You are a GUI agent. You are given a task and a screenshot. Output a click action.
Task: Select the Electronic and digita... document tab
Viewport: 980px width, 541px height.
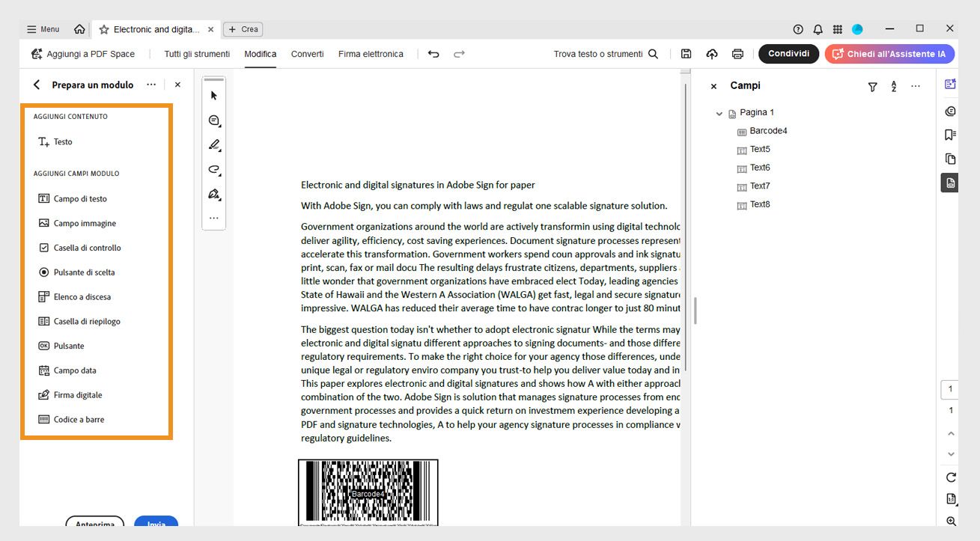pos(156,29)
